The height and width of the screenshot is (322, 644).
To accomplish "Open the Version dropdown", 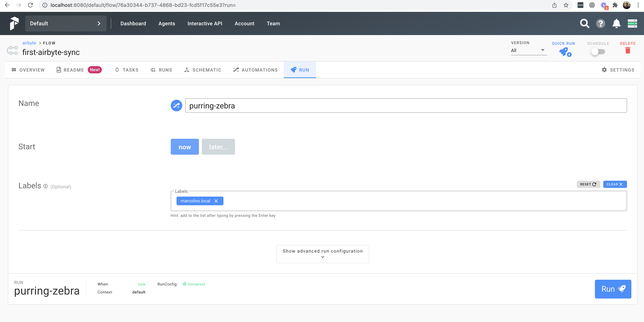I will (528, 51).
